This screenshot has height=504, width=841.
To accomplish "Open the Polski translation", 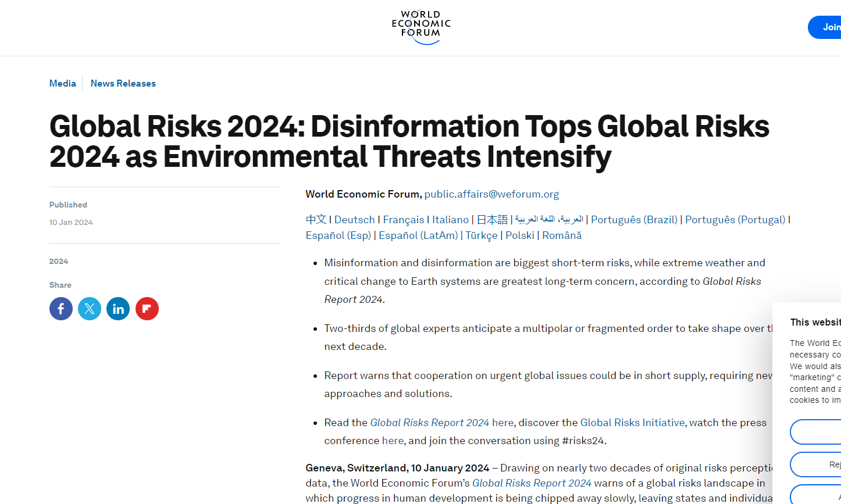I will coord(520,235).
